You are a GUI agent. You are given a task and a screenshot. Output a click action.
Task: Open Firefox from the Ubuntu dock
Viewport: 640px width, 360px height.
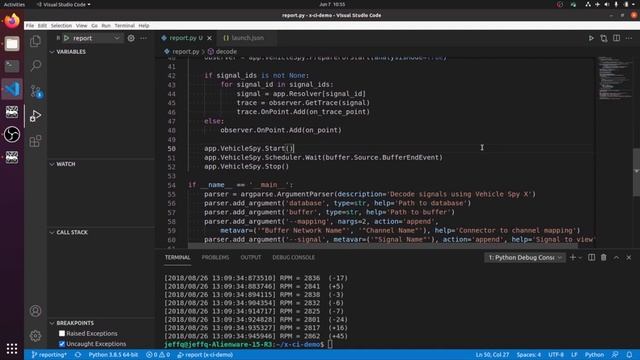[12, 21]
